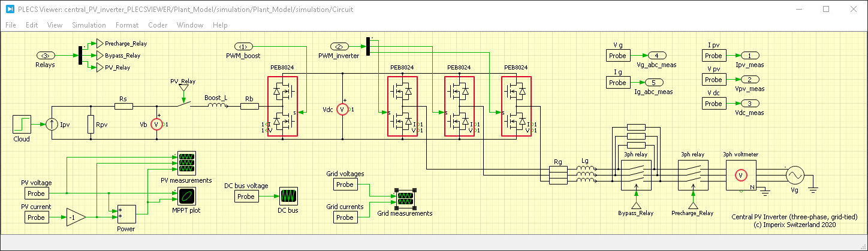Open the Coder menu
Image resolution: width=868 pixels, height=251 pixels.
158,25
